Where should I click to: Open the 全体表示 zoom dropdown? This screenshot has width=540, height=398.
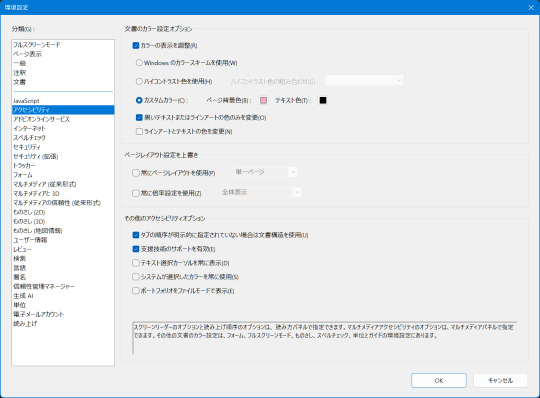(260, 192)
